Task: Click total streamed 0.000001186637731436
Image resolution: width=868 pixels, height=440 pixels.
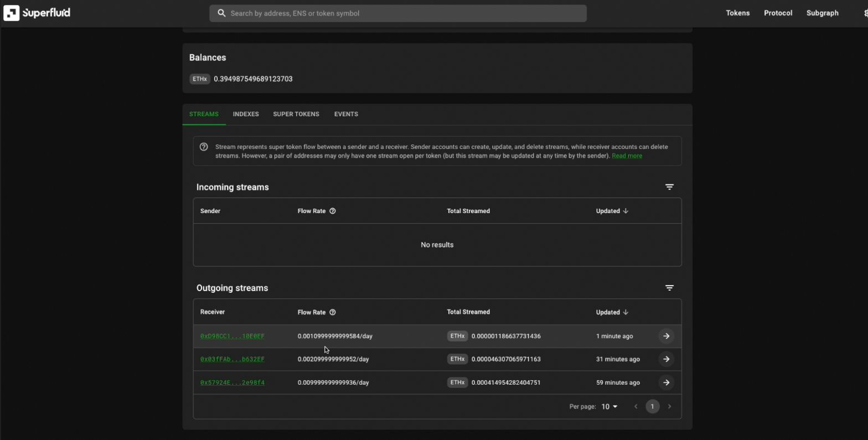Action: (x=506, y=336)
